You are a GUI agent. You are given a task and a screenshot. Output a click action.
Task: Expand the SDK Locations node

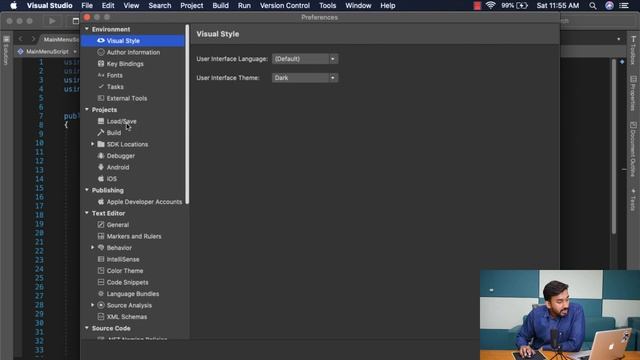pyautogui.click(x=93, y=144)
